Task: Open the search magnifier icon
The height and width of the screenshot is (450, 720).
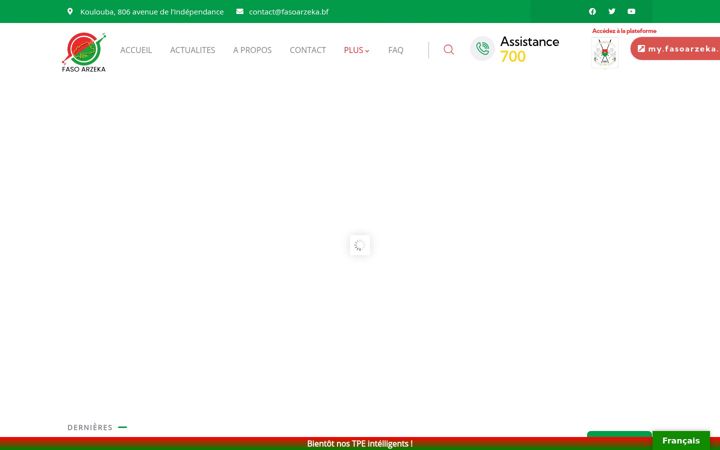Action: point(449,50)
